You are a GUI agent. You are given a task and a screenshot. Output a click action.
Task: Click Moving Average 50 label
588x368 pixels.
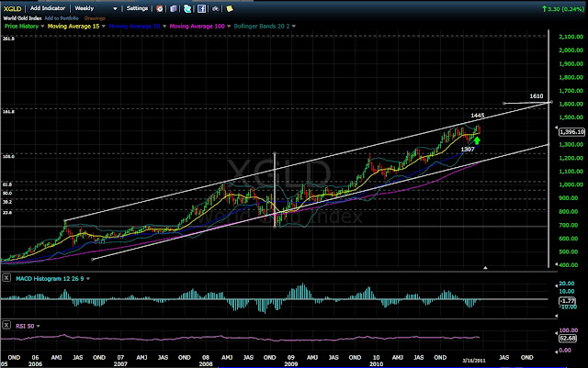[134, 27]
